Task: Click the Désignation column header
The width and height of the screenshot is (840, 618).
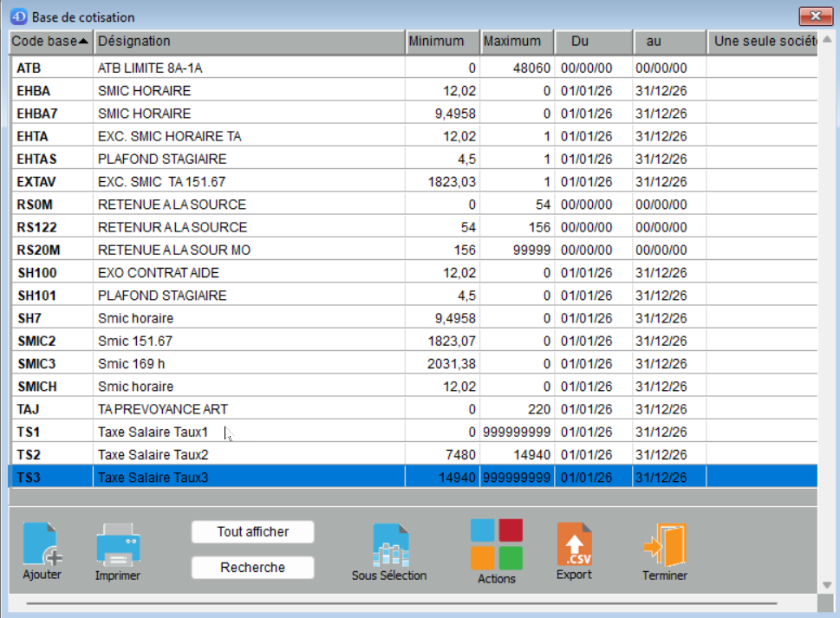Action: coord(249,42)
